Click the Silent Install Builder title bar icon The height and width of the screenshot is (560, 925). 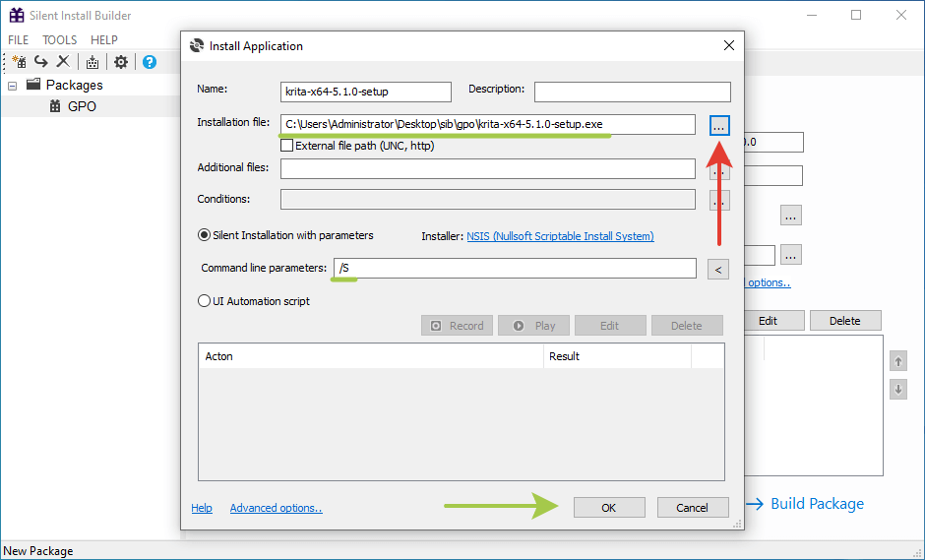tap(17, 15)
